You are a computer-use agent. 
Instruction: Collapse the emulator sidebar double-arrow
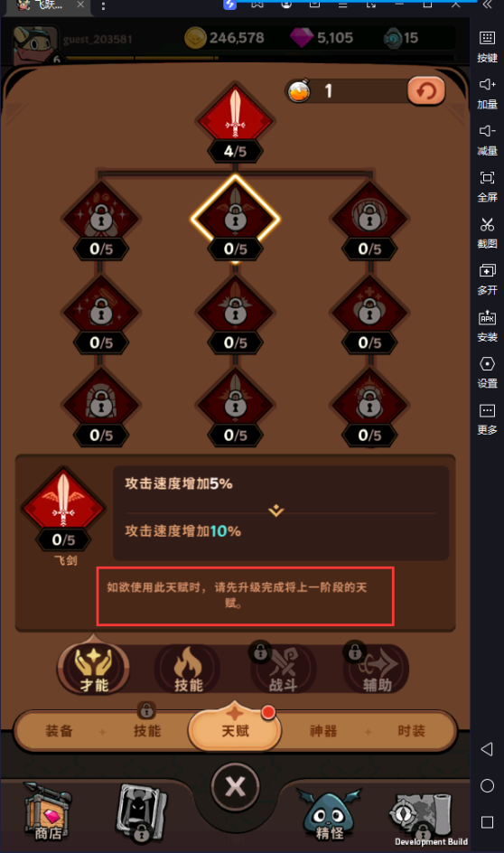(487, 5)
